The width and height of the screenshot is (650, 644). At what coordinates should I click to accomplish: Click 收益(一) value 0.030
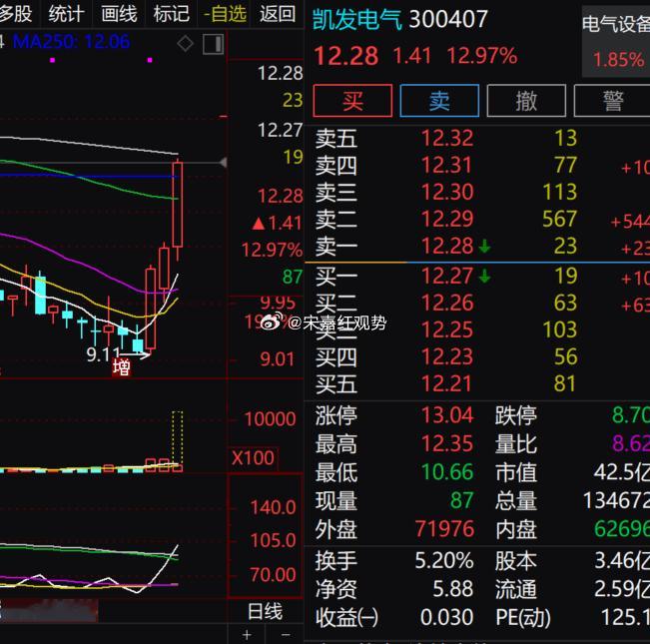[x=447, y=617]
